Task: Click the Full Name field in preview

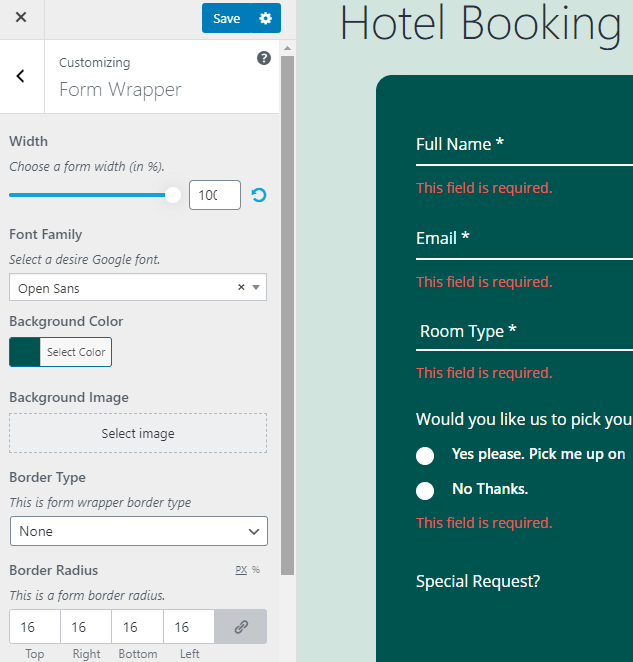Action: tap(524, 150)
